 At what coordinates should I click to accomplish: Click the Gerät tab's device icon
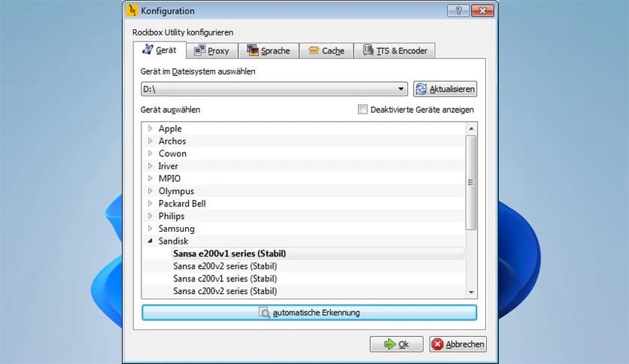click(147, 50)
